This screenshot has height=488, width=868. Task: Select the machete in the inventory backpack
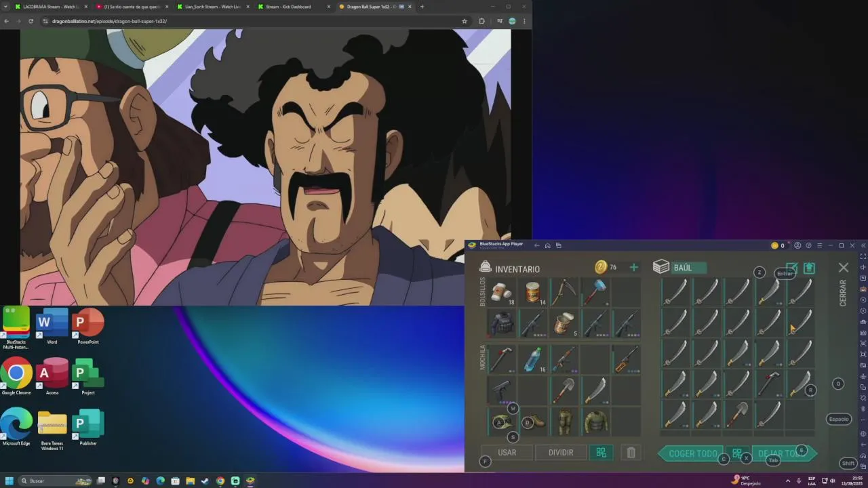[x=595, y=390]
